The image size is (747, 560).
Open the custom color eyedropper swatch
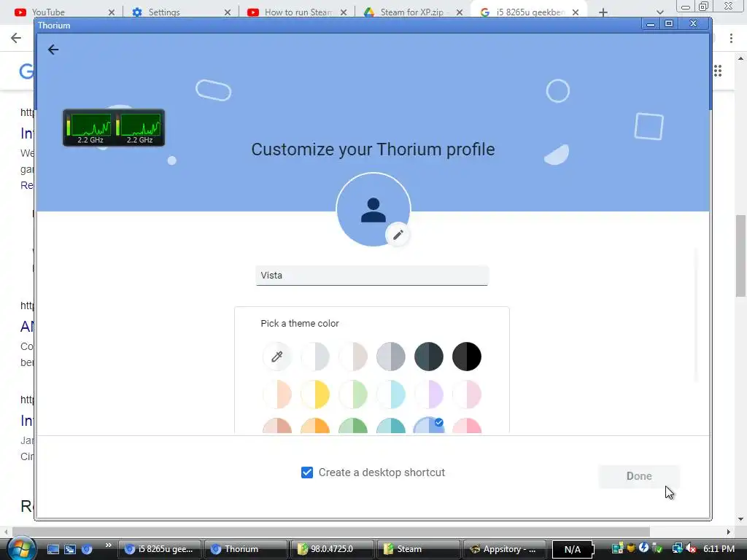276,356
